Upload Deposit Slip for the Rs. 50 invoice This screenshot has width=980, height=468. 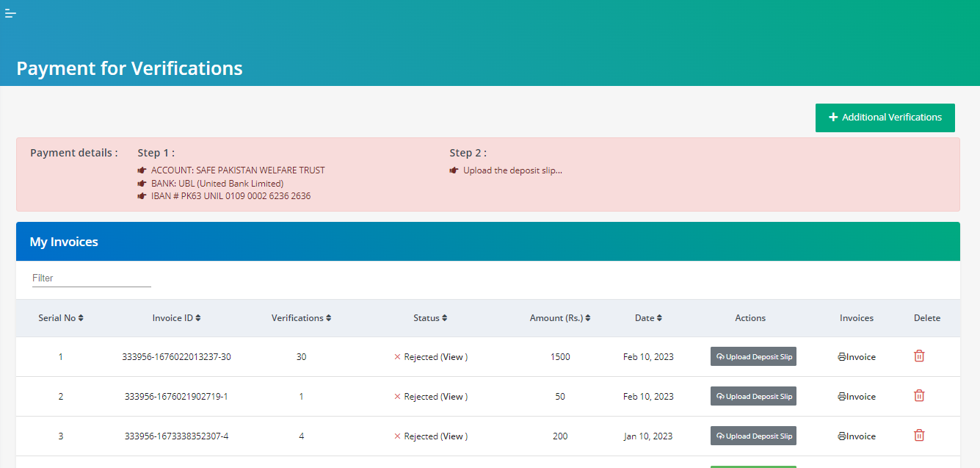(753, 396)
